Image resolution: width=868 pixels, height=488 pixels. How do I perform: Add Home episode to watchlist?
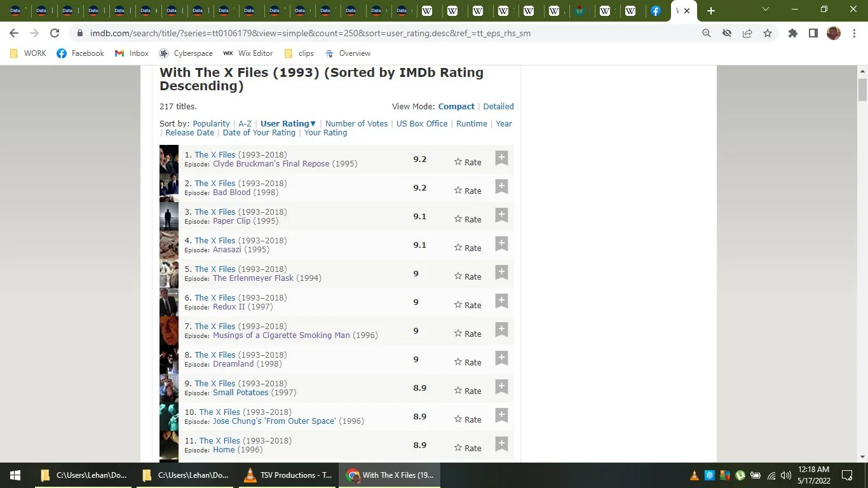(x=501, y=444)
